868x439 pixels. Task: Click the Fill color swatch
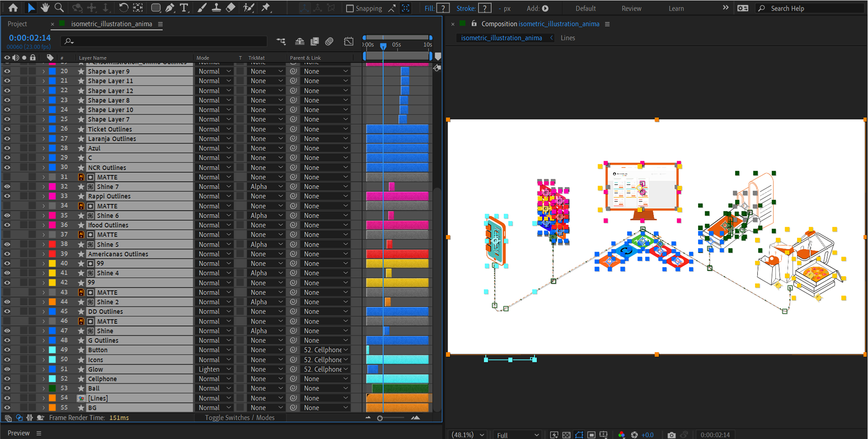point(443,8)
